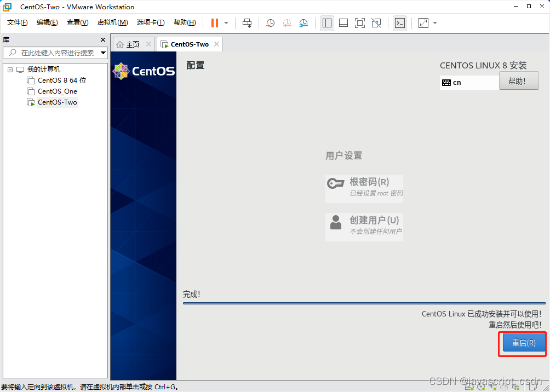Click the Unity mode toolbar icon

pyautogui.click(x=376, y=23)
